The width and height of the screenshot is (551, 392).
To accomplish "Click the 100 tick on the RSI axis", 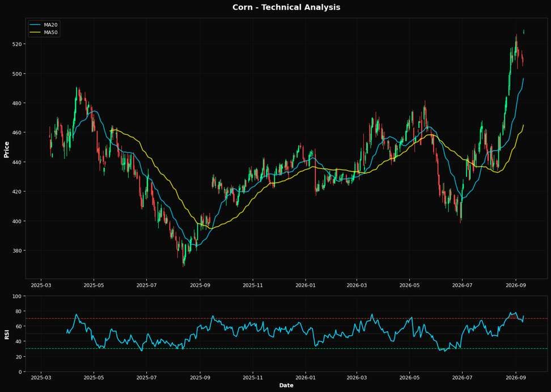I will click(x=18, y=296).
